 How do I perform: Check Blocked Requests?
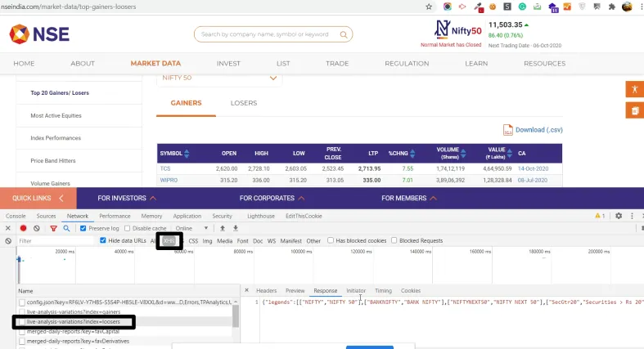pyautogui.click(x=394, y=240)
